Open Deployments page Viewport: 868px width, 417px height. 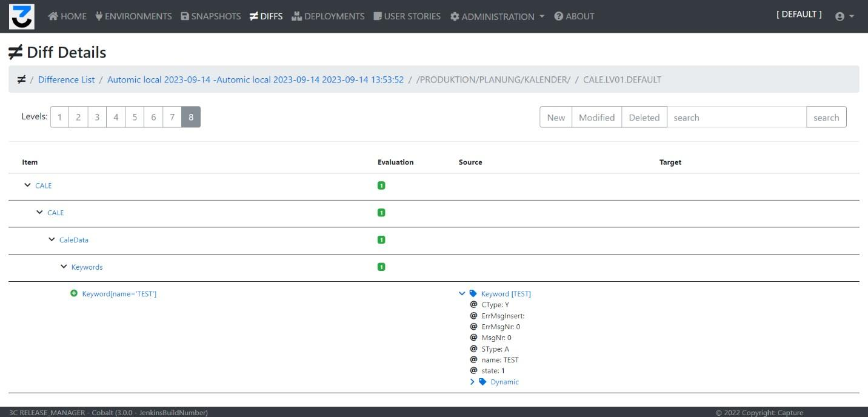(328, 16)
